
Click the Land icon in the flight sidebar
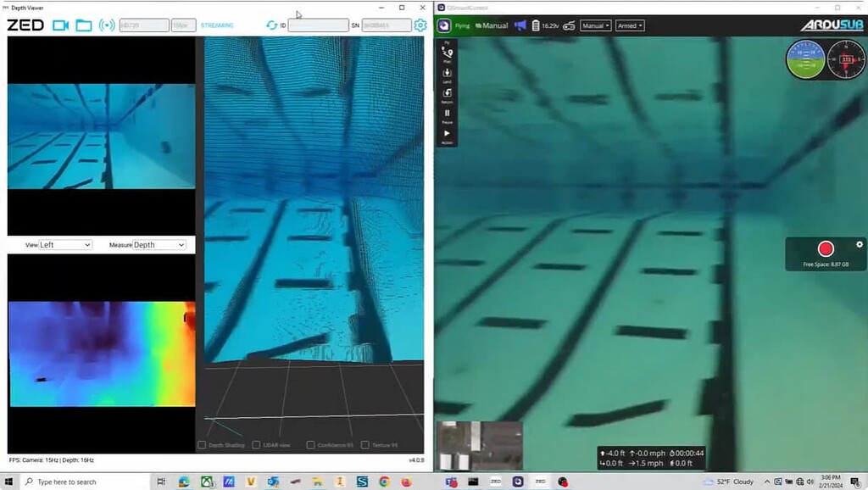point(448,74)
